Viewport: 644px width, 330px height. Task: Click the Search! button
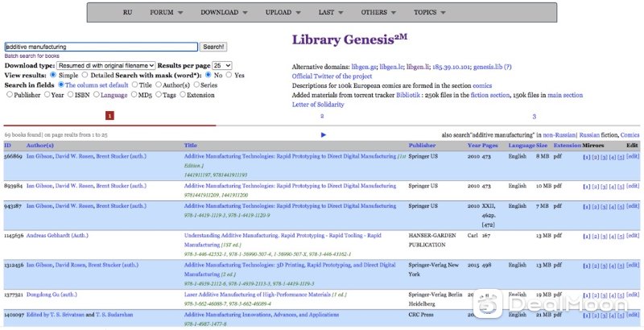tap(213, 47)
